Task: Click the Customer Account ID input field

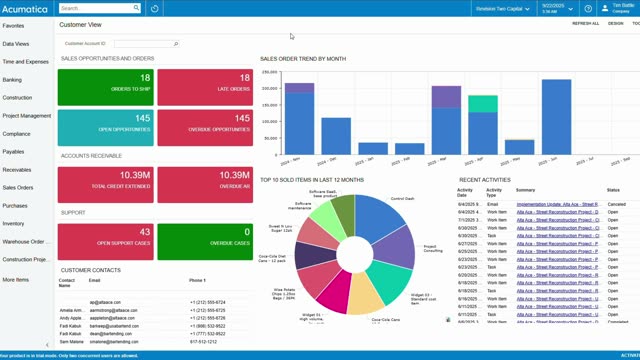Action: 143,44
